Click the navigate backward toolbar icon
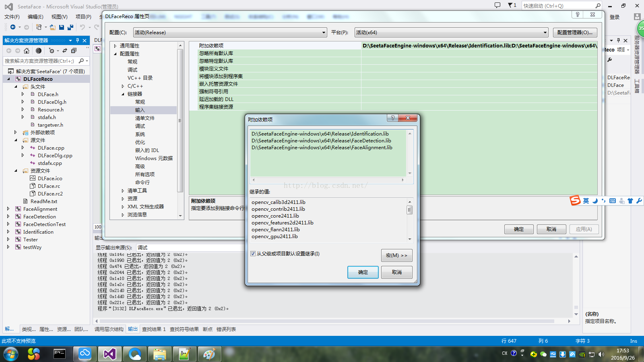644x362 pixels. coord(13,27)
